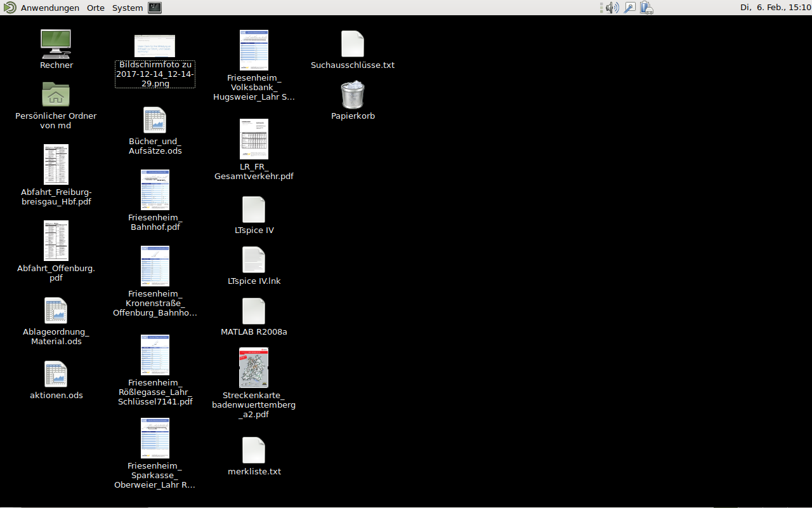Screen dimensions: 812x508
Task: Open the Orte menu
Action: (x=96, y=8)
